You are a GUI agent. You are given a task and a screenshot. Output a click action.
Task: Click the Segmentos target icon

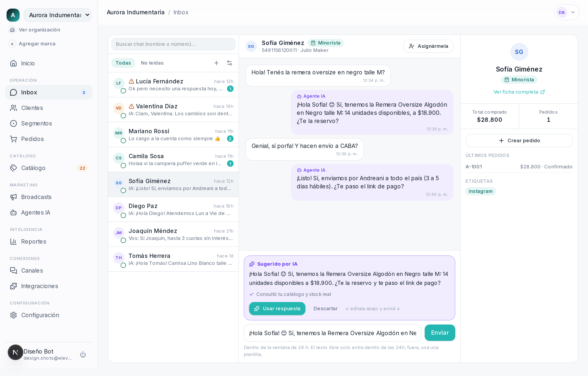(13, 123)
